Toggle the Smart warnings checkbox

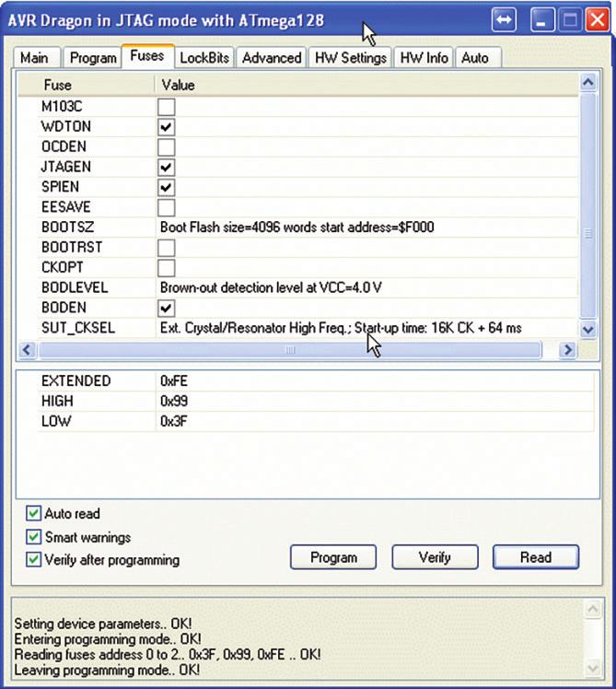click(x=33, y=537)
